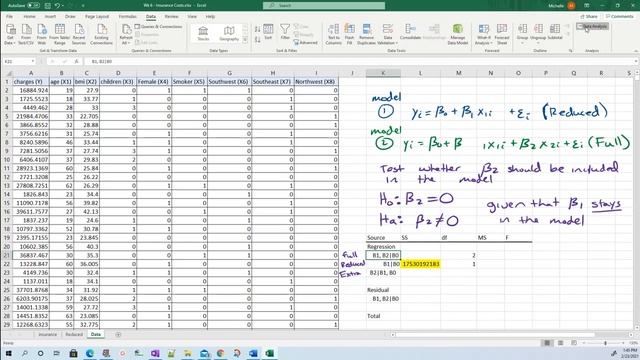
Task: Switch to the Home tab
Action: (x=29, y=17)
